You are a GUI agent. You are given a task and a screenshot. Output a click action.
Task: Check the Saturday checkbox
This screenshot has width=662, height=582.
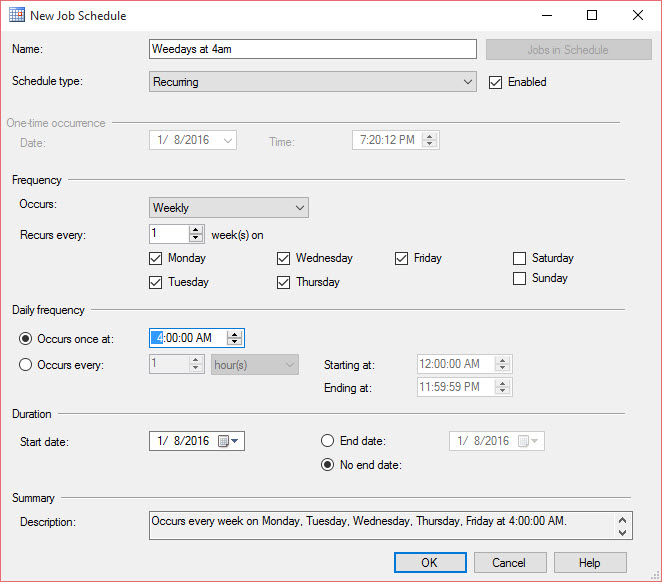(x=519, y=258)
